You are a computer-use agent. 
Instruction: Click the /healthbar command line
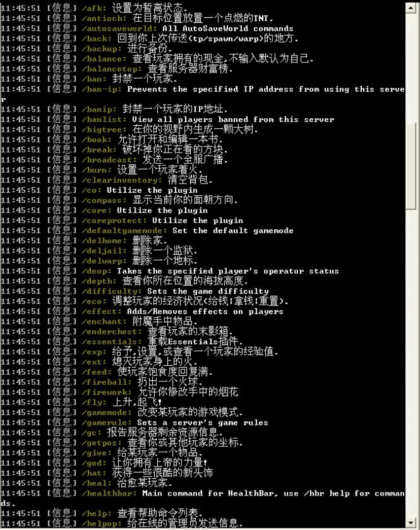202,499
